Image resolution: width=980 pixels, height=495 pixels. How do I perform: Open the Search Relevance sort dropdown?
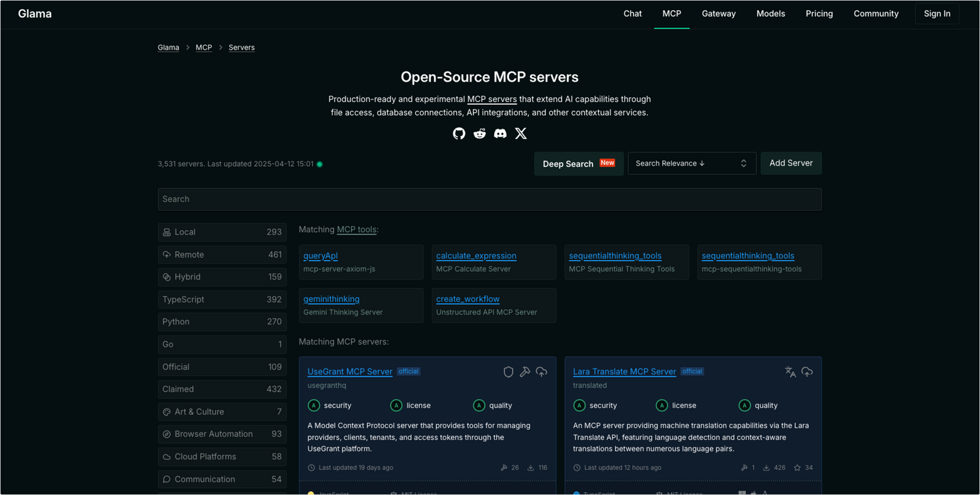coord(691,163)
